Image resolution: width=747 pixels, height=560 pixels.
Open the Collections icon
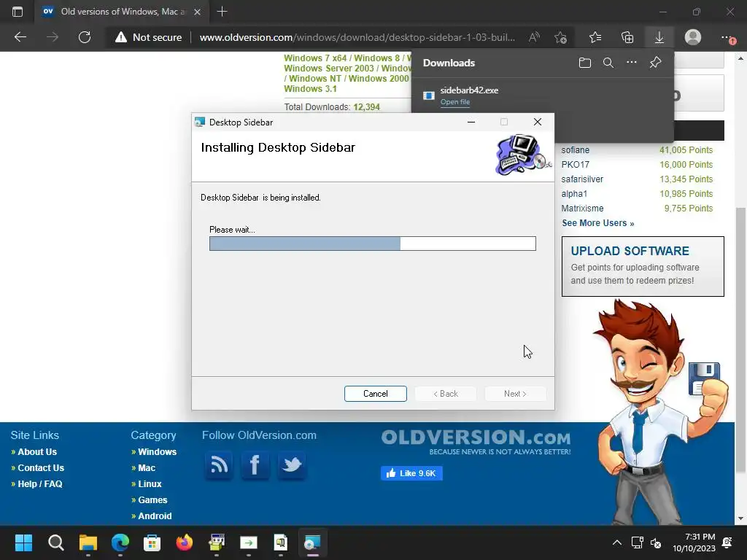point(627,37)
